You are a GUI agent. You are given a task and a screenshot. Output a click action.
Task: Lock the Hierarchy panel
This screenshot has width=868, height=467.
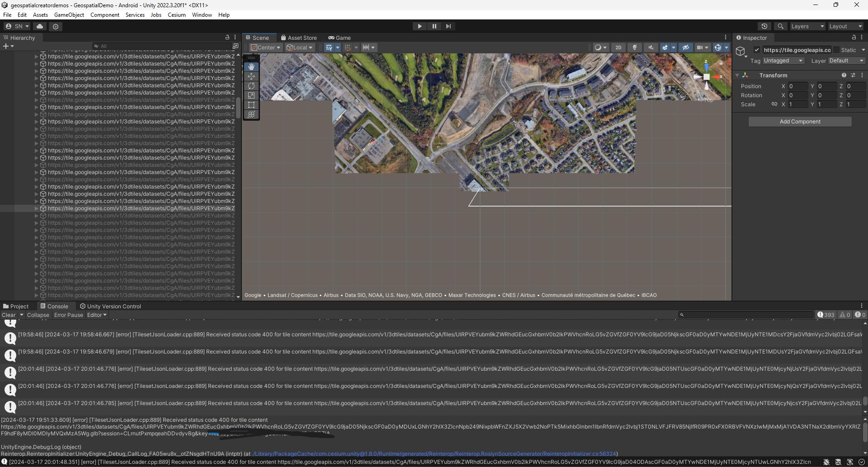(x=227, y=38)
